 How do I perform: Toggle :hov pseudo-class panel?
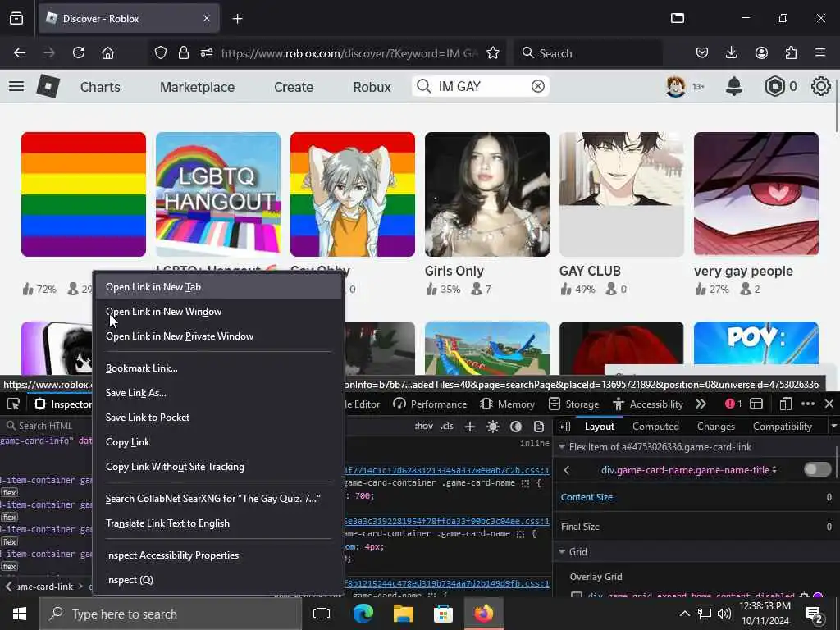click(424, 427)
